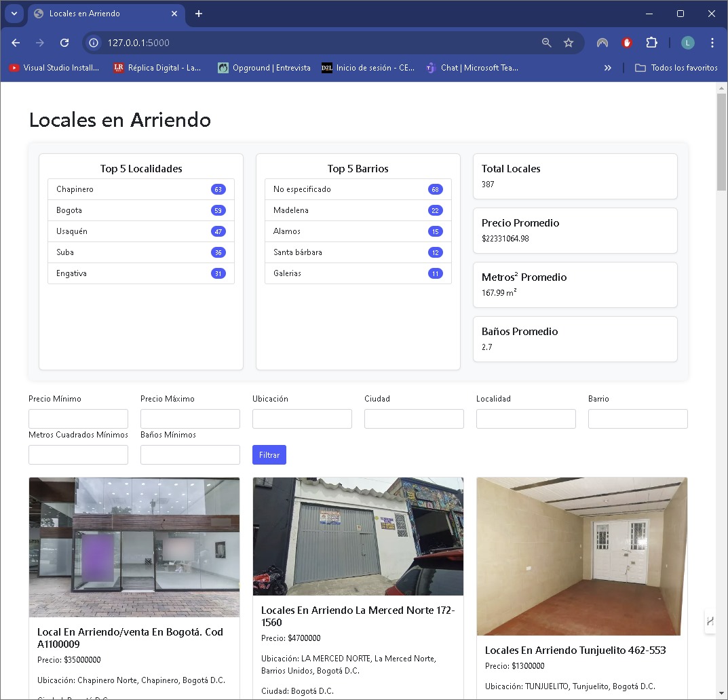Select the Locales en Arriendo tab

pos(107,14)
